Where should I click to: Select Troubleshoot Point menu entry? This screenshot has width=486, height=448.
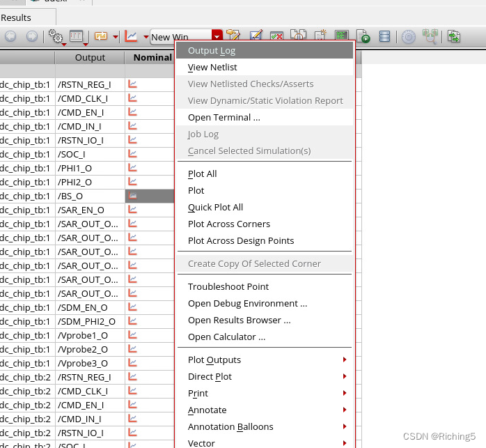click(x=265, y=286)
